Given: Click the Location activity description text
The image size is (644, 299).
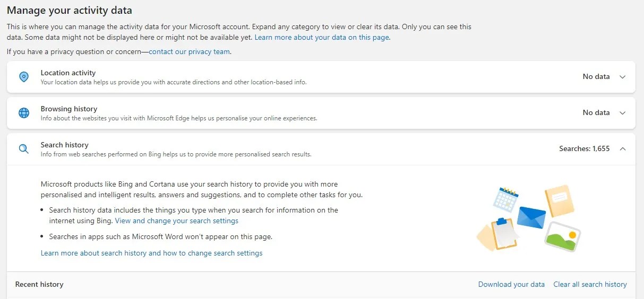Looking at the screenshot, I should [x=174, y=82].
